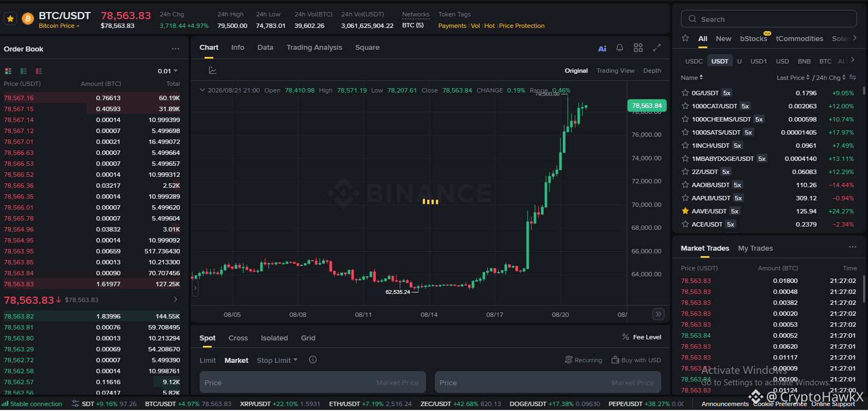This screenshot has height=411, width=868.
Task: Expand details arrow beside 78,563.83 mid price
Action: pyautogui.click(x=176, y=299)
